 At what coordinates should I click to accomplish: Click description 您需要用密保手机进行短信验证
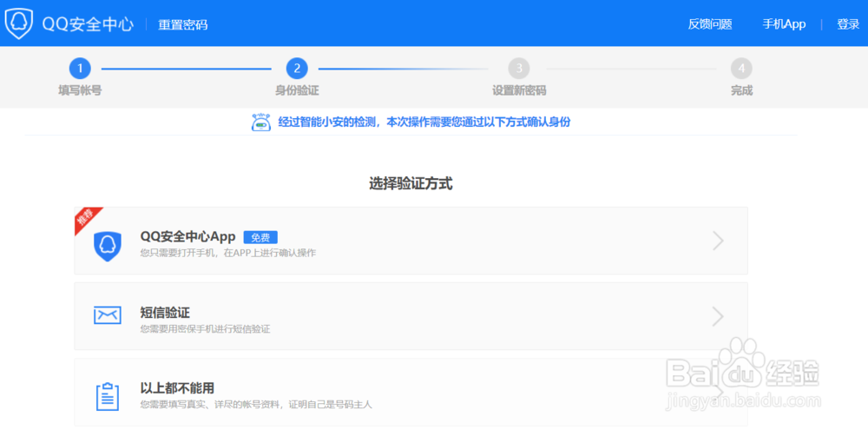pyautogui.click(x=205, y=329)
